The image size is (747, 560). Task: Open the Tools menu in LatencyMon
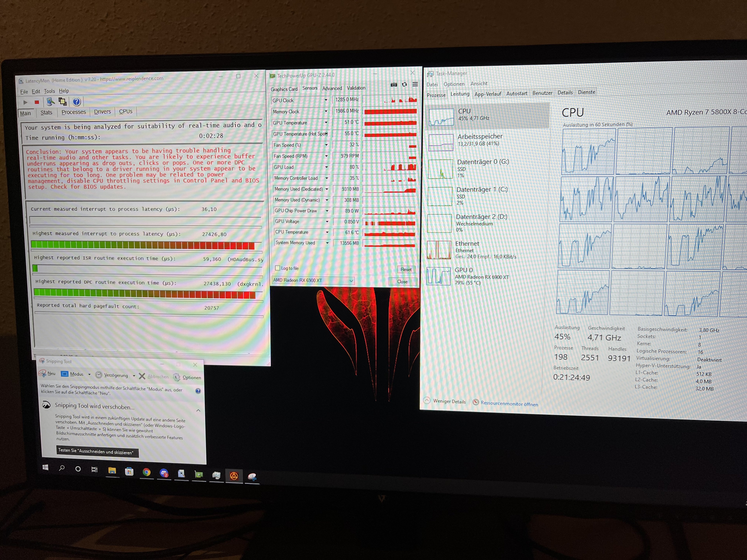(x=49, y=91)
